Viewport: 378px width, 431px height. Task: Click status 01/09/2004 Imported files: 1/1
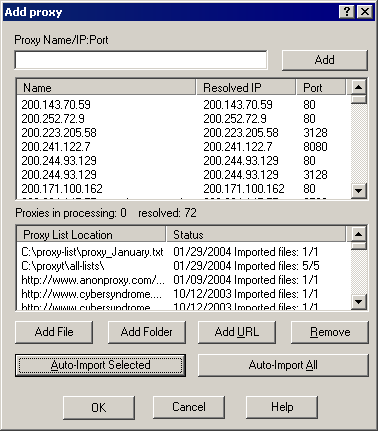246,280
